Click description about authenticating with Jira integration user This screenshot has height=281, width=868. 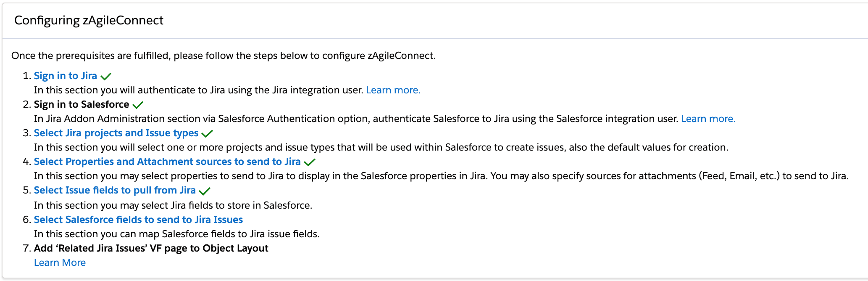pos(198,90)
